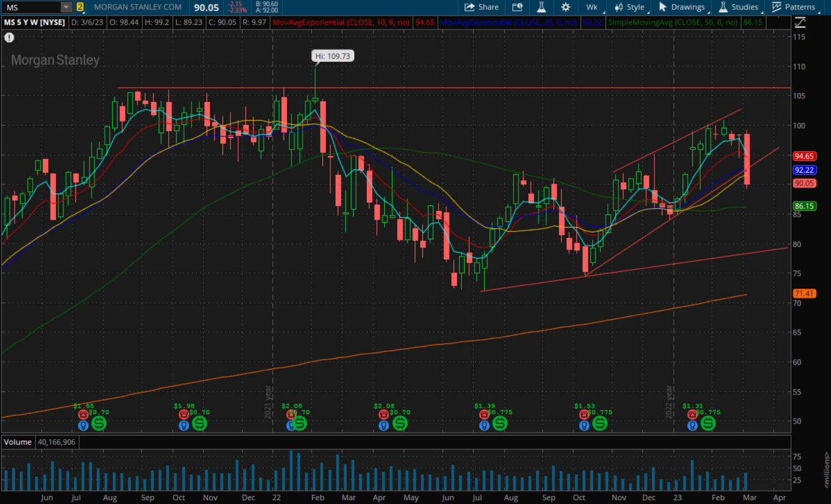
Task: Click the blue lightbulb icon under $1.31
Action: click(x=692, y=426)
